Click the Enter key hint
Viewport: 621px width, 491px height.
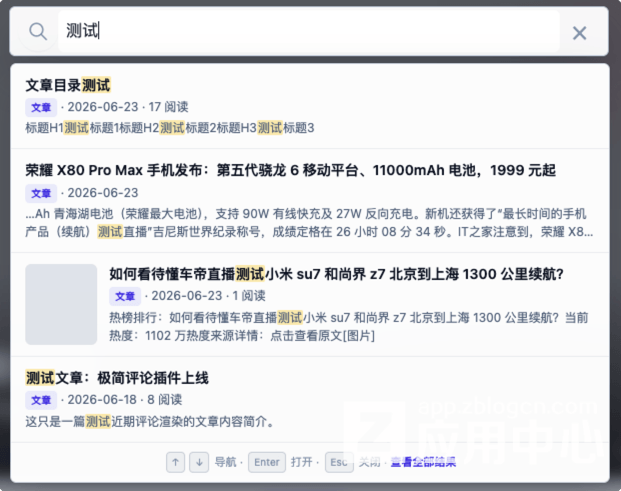[267, 462]
